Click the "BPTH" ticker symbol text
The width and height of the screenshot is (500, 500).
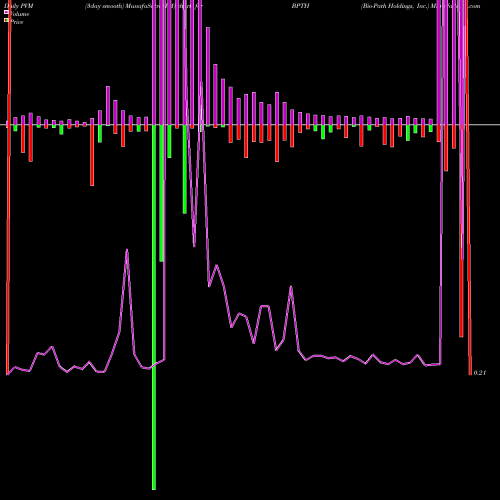[300, 6]
